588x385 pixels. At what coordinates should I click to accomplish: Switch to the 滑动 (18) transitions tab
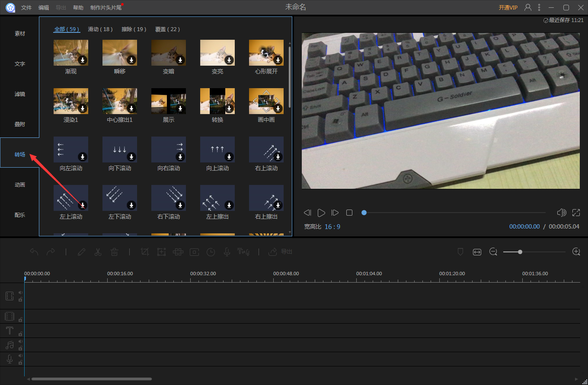point(100,29)
